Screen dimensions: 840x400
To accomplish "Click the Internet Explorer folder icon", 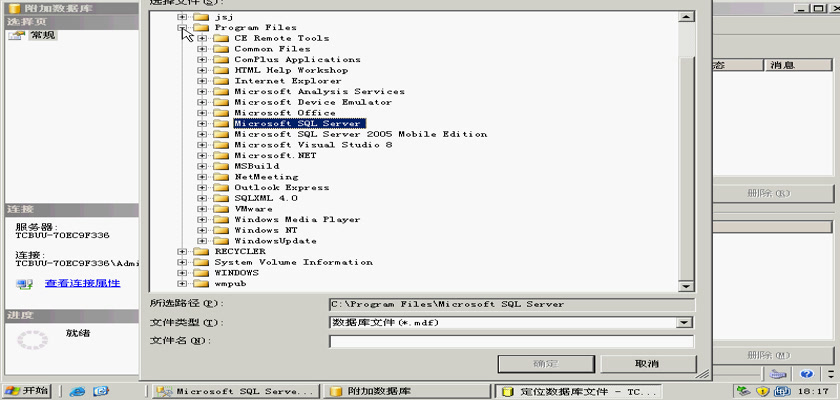I will click(221, 81).
